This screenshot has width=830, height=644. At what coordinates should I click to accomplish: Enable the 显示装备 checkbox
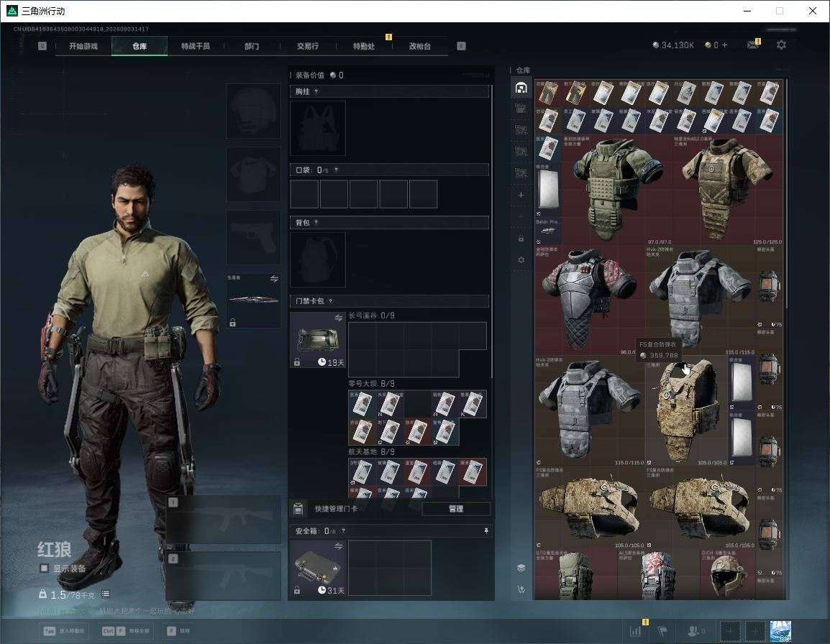[45, 569]
